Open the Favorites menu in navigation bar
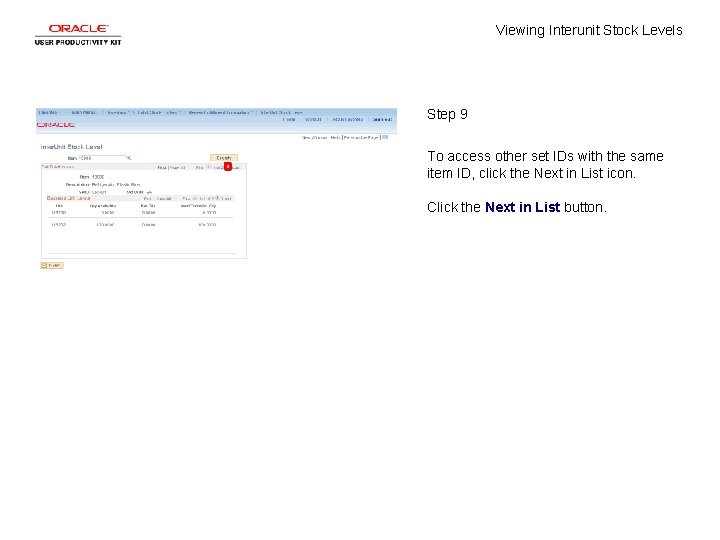 [48, 112]
